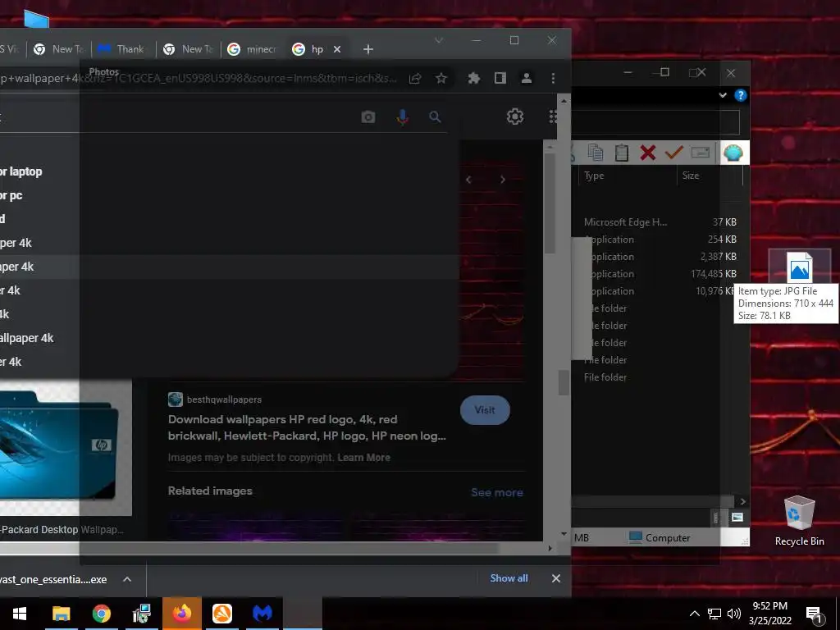Show the next image in the preview panel
840x630 pixels.
pyautogui.click(x=503, y=180)
